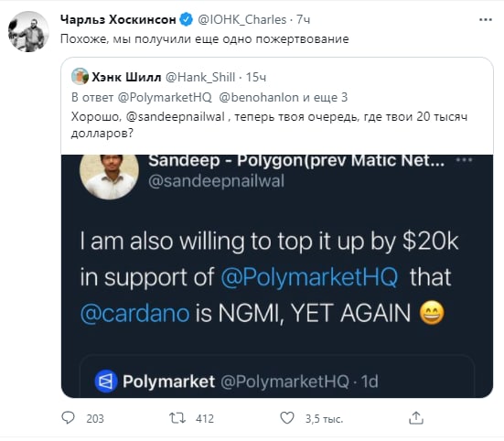This screenshot has width=504, height=441.
Task: Click the three dots in Sandeep's tweet image
Action: (x=464, y=160)
